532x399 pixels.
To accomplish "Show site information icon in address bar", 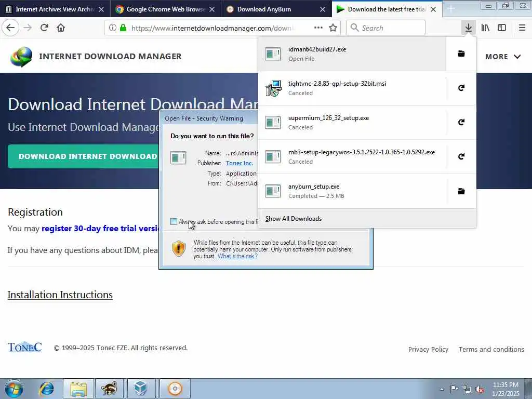I will [x=112, y=28].
